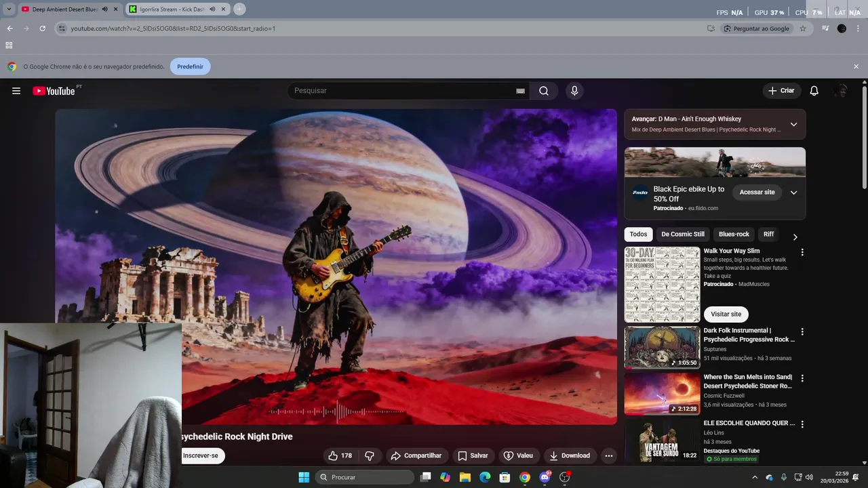Screen dimensions: 868x488
Task: Open the Where the Sun Melts thumbnail
Action: point(662,393)
